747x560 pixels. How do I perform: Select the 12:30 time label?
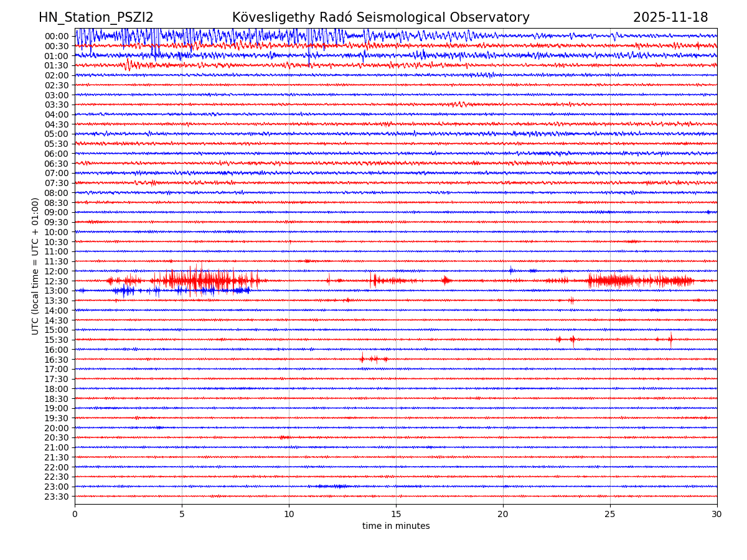[57, 281]
